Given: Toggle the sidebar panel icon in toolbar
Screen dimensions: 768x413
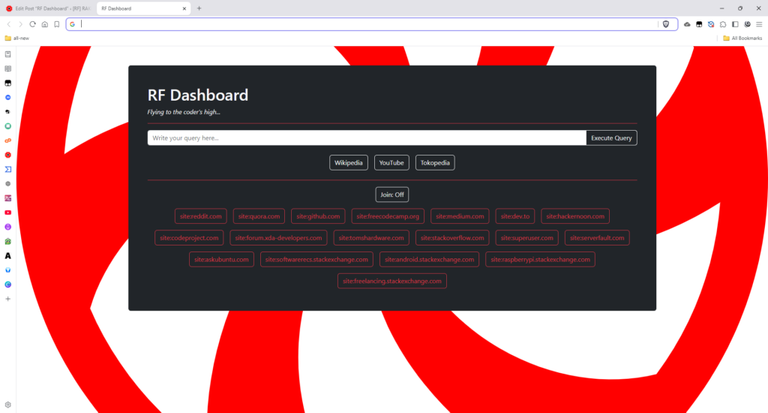Looking at the screenshot, I should coord(735,24).
